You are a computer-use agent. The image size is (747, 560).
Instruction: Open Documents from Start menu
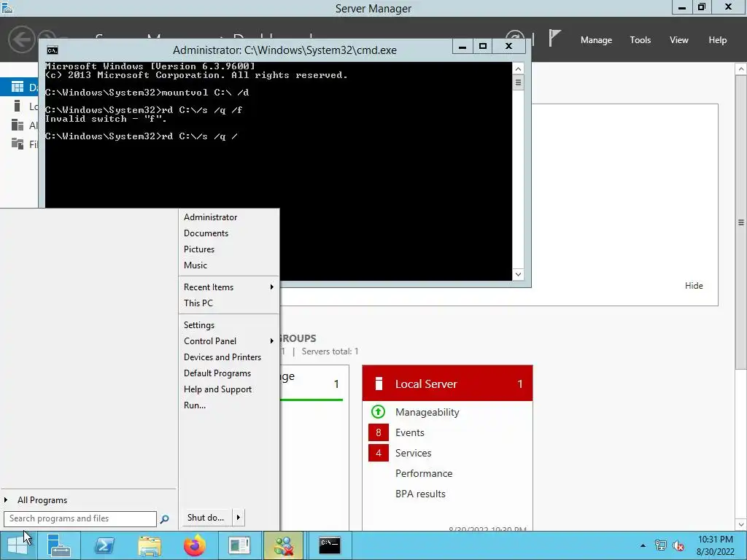[228, 233]
